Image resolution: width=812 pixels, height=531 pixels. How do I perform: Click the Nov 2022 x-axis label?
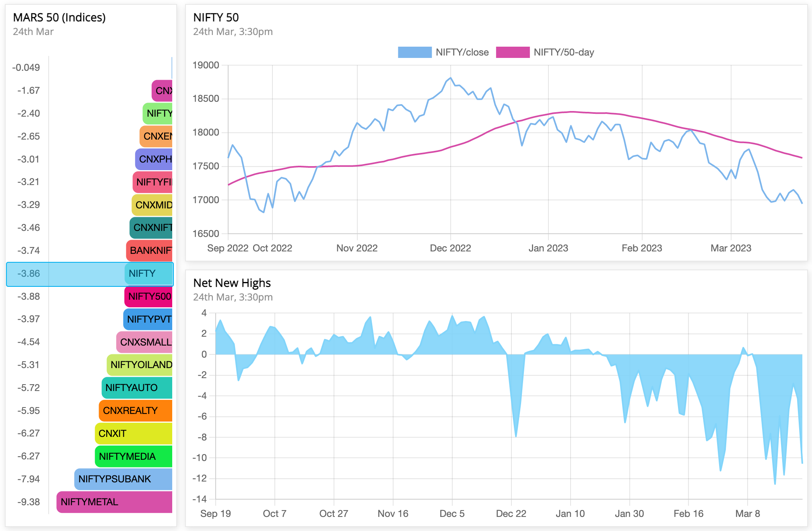click(357, 248)
